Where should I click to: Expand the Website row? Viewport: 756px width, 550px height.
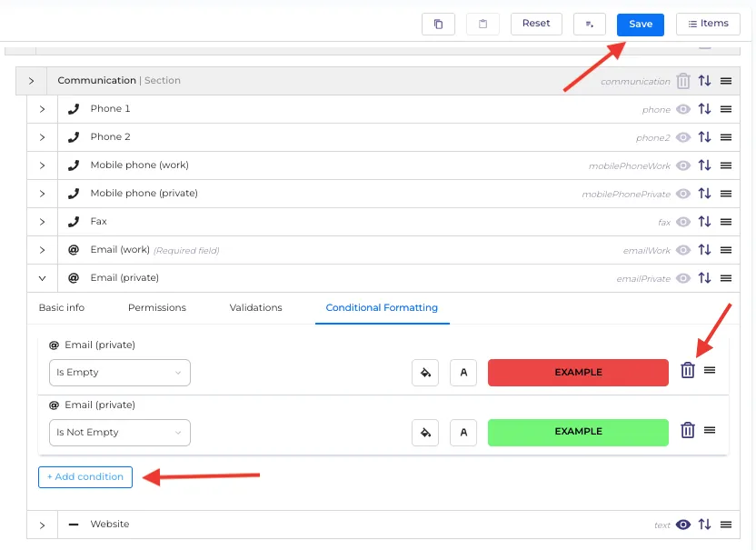(43, 525)
